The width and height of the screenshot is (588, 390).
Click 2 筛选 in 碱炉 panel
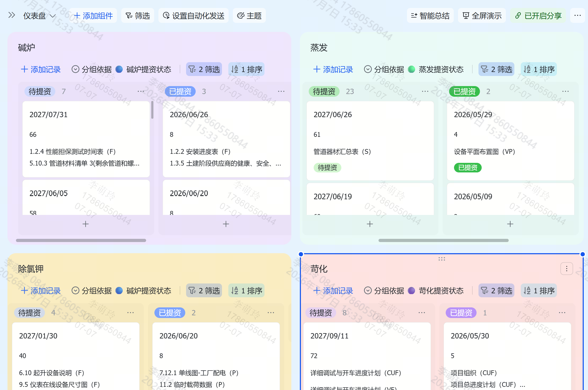tap(204, 69)
